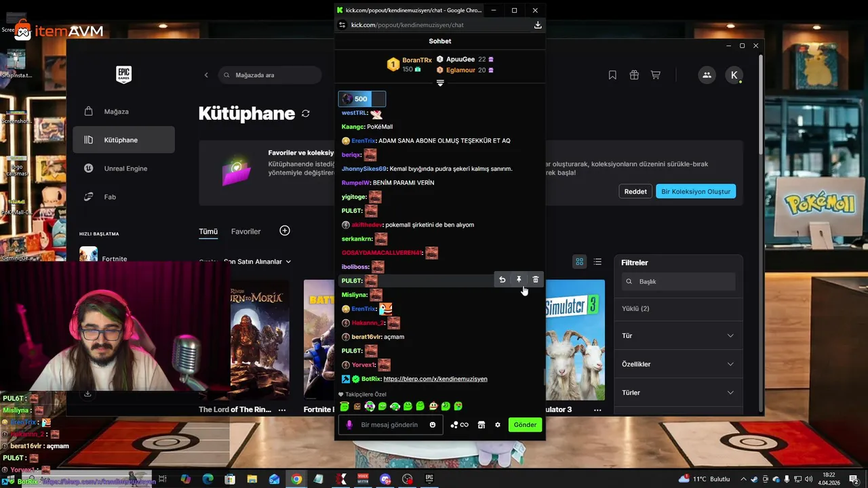Click the microphone icon in chat input
The width and height of the screenshot is (868, 488).
350,425
